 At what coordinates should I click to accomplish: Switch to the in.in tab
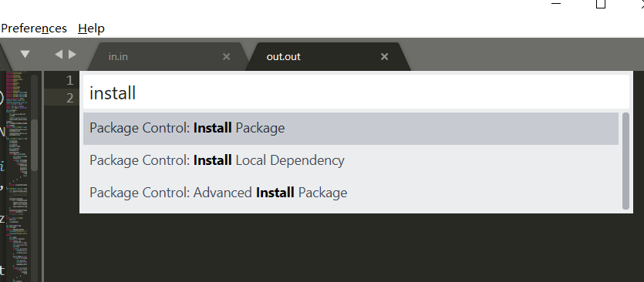[118, 57]
